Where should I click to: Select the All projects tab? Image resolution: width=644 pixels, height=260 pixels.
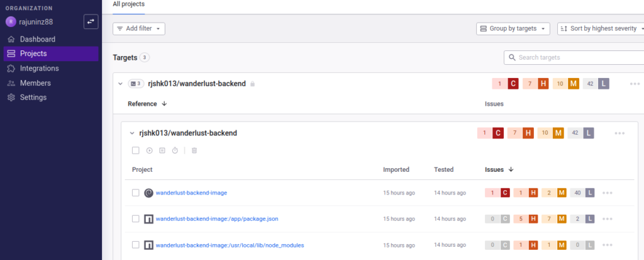coord(128,4)
